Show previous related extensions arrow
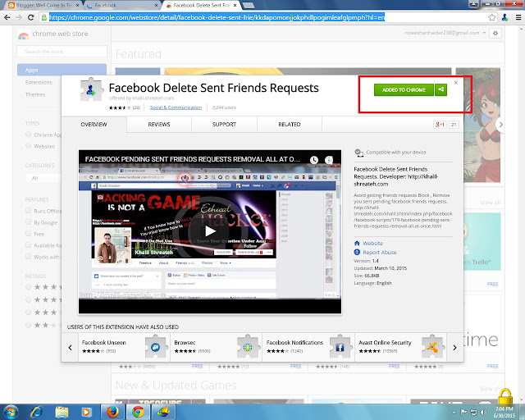Screen dimensions: 525x420 pyautogui.click(x=70, y=347)
